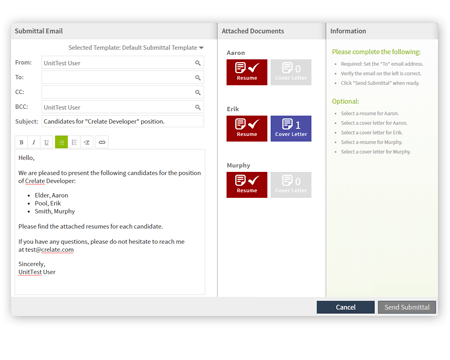Viewport: 450px width, 360px height.
Task: Apply numbered list formatting
Action: (x=74, y=142)
